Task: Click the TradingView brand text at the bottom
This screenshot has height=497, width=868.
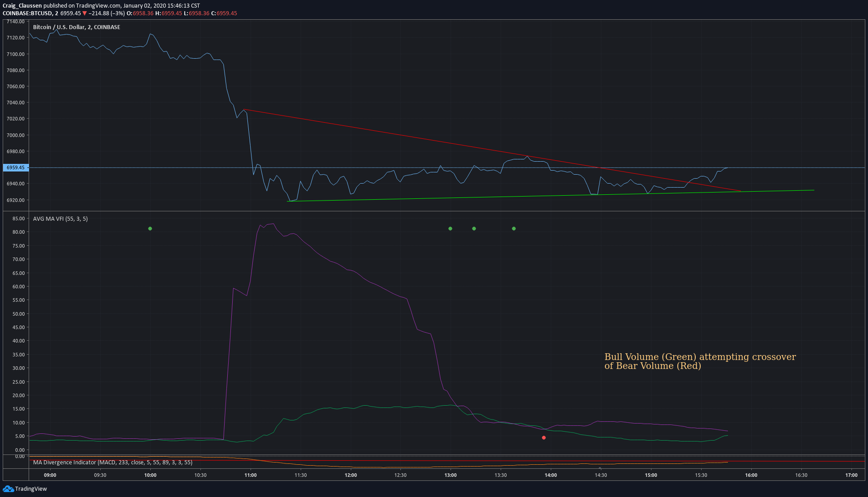Action: point(31,489)
